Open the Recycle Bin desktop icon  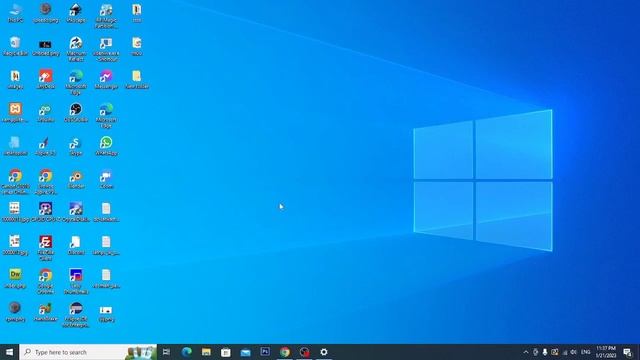click(x=15, y=46)
